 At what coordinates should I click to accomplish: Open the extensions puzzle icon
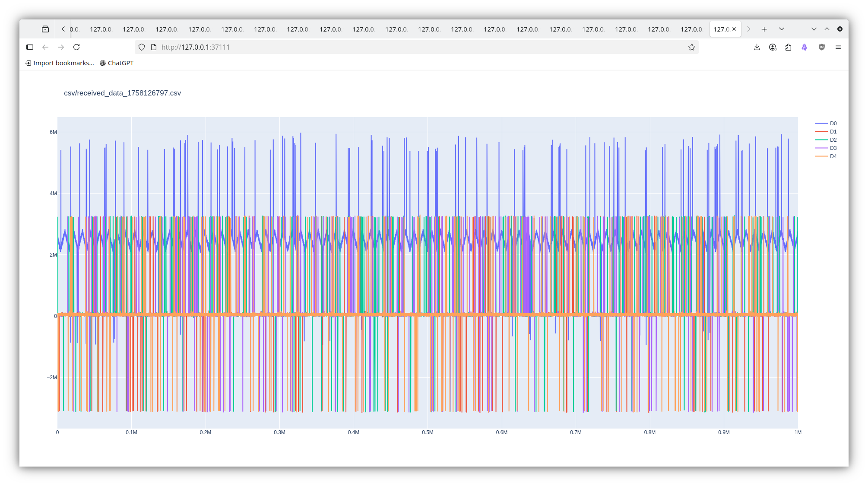[788, 47]
